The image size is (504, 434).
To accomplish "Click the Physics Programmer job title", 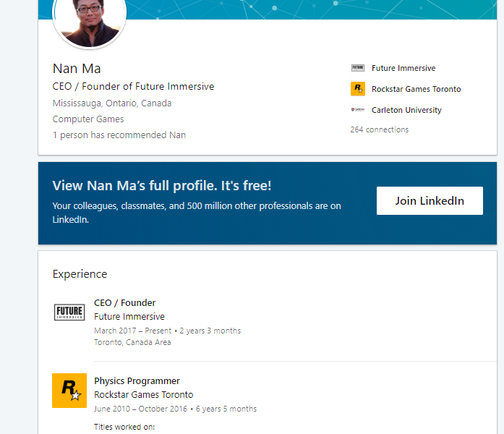I will click(137, 381).
